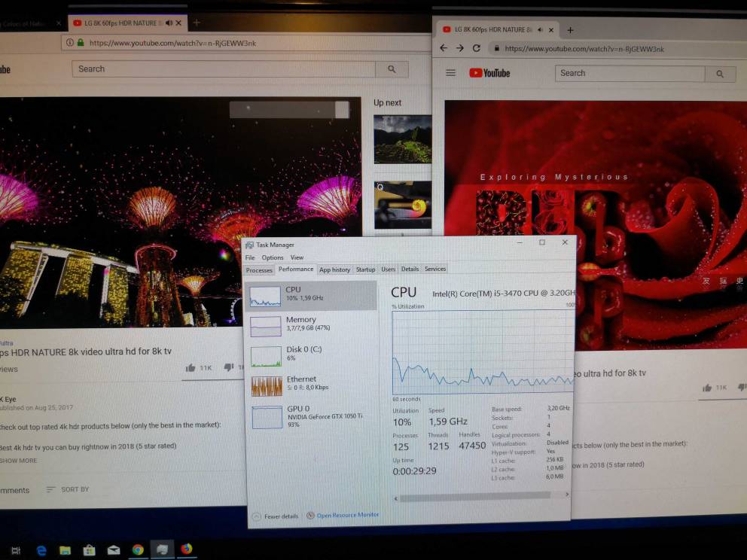Select Memory in the performance sidebar
The height and width of the screenshot is (560, 747).
(x=310, y=325)
